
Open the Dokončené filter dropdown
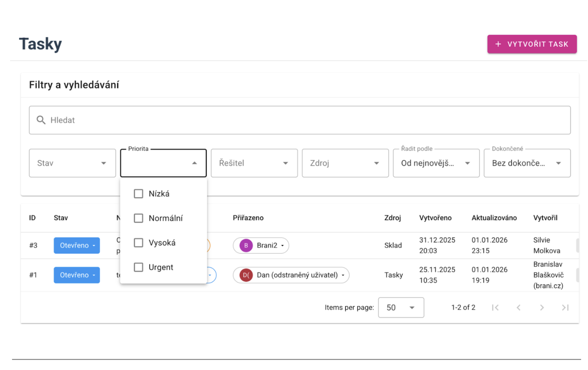527,163
